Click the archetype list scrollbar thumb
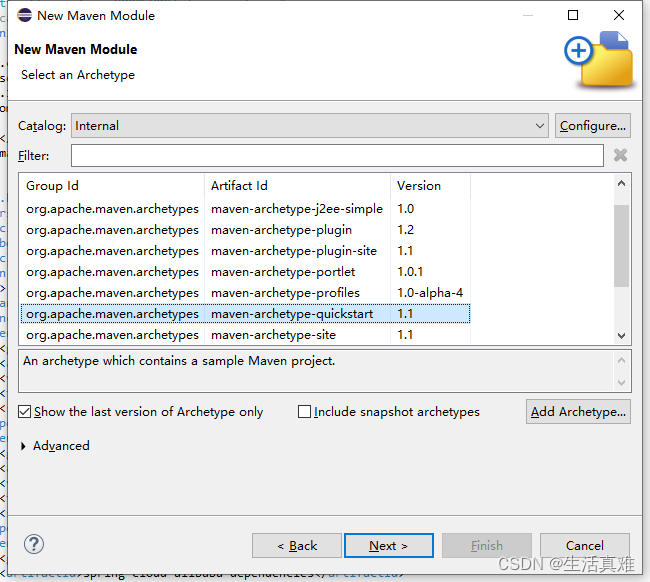The width and height of the screenshot is (650, 582). pyautogui.click(x=621, y=245)
